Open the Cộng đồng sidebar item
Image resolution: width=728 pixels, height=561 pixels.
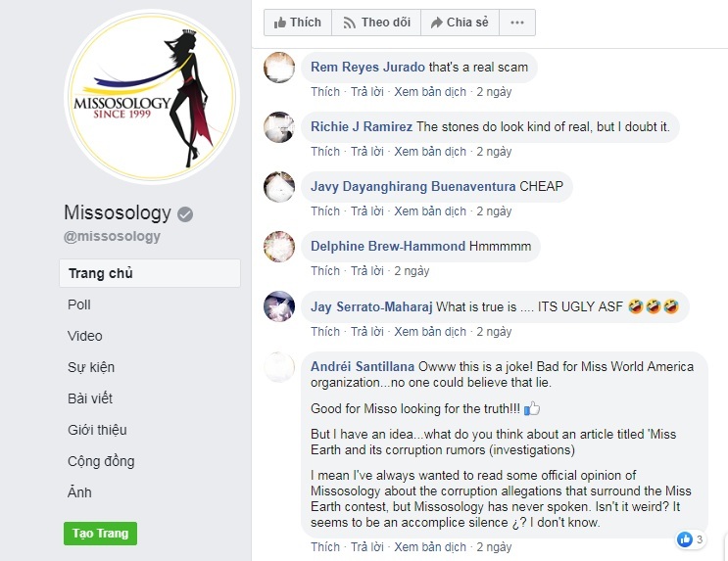point(101,461)
